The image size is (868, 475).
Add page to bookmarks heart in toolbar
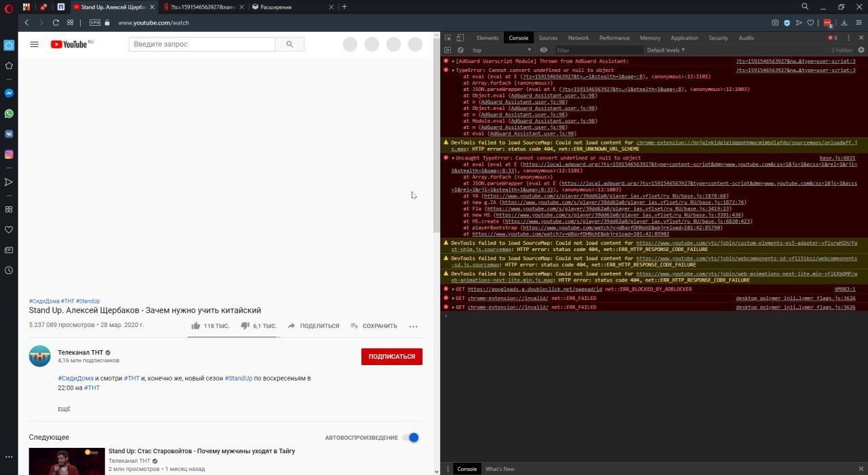coord(810,22)
